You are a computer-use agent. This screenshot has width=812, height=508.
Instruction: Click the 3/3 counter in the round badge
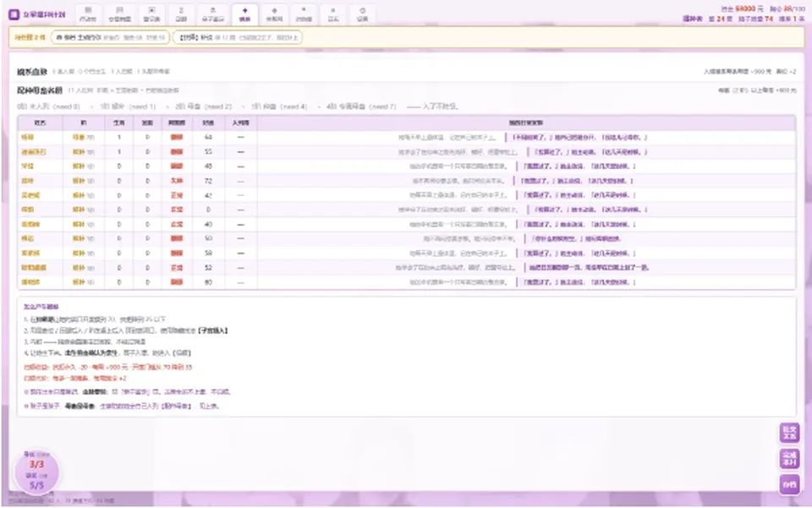click(36, 464)
